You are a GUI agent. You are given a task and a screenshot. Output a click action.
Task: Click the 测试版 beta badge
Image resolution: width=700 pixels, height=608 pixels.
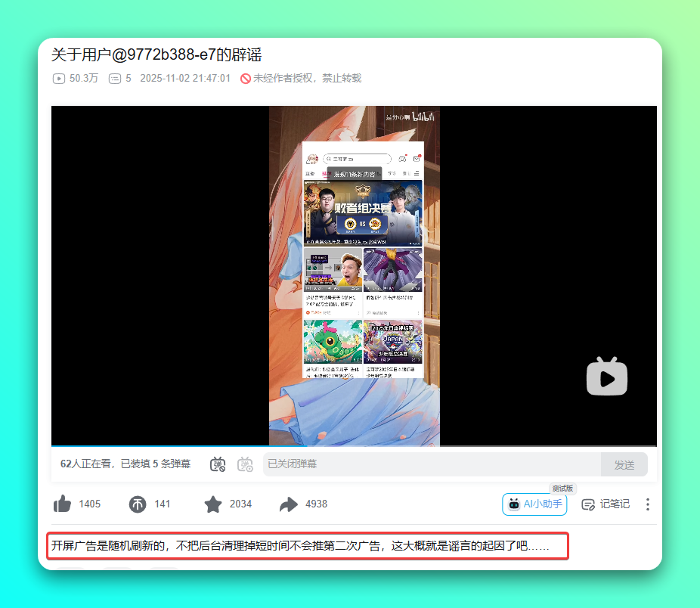pos(562,489)
